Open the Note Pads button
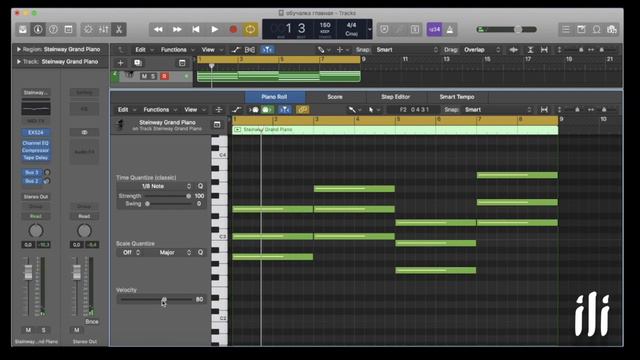This screenshot has width=640, height=360. 581,29
